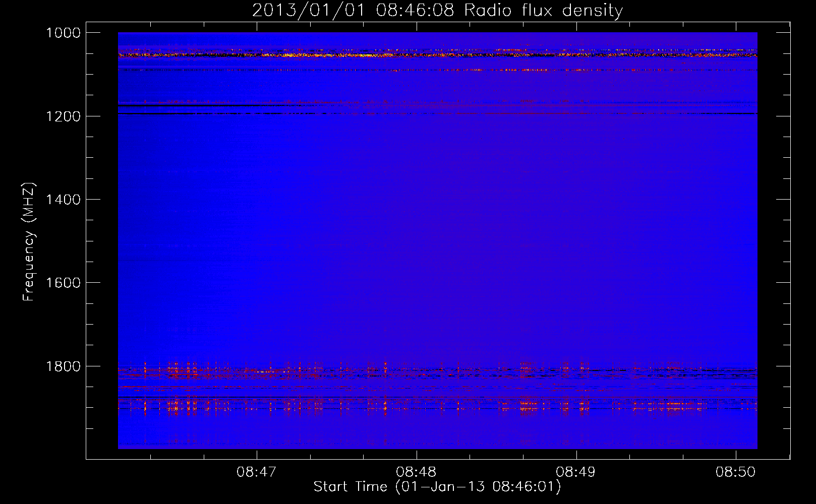Click the 1800 frequency tick label

coord(63,366)
